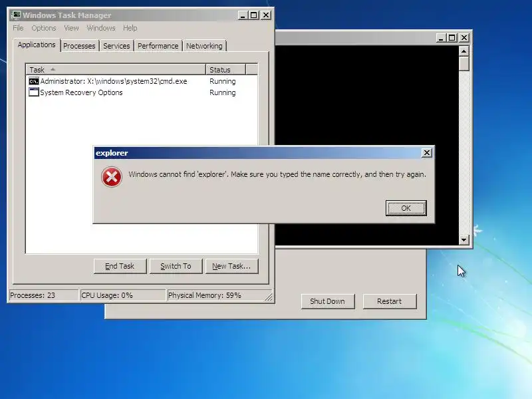Maximize the command prompt window
Screen dimensions: 532x399
coord(452,38)
